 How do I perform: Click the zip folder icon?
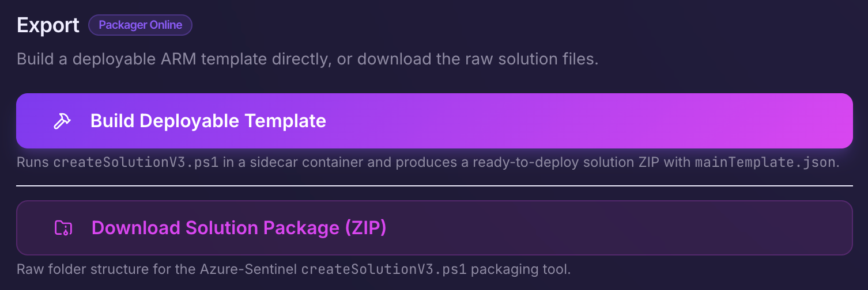click(62, 228)
